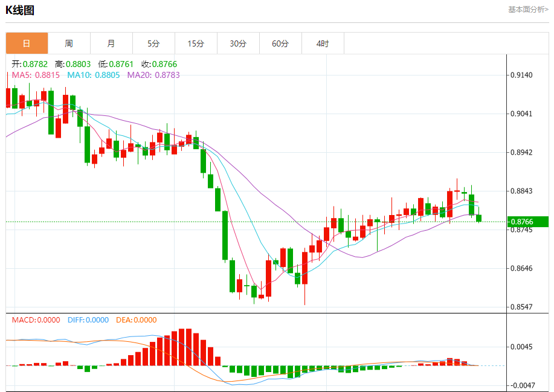Click the 0.9041 price axis label
This screenshot has width=554, height=392.
pyautogui.click(x=521, y=114)
